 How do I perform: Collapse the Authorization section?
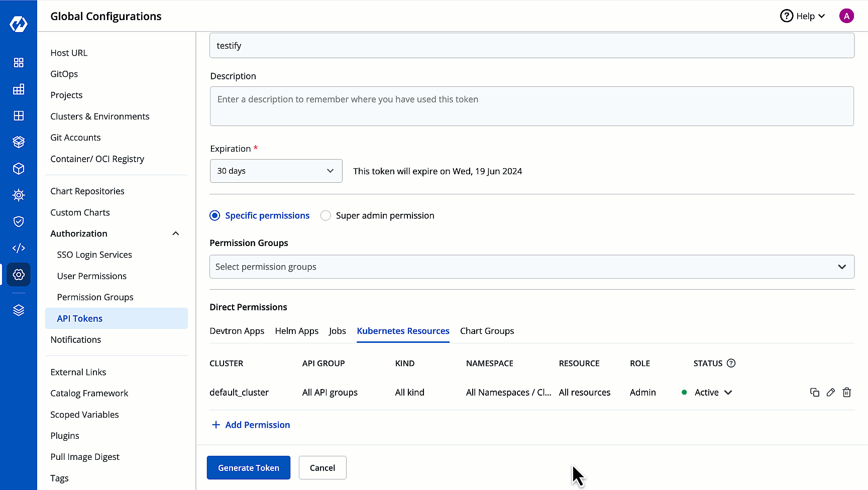pyautogui.click(x=176, y=234)
